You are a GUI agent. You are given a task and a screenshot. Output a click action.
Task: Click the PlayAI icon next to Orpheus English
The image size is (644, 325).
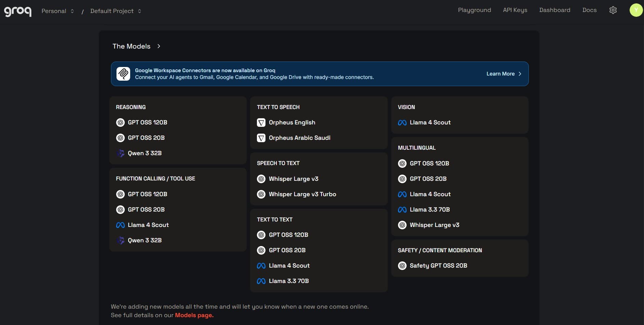tap(261, 122)
